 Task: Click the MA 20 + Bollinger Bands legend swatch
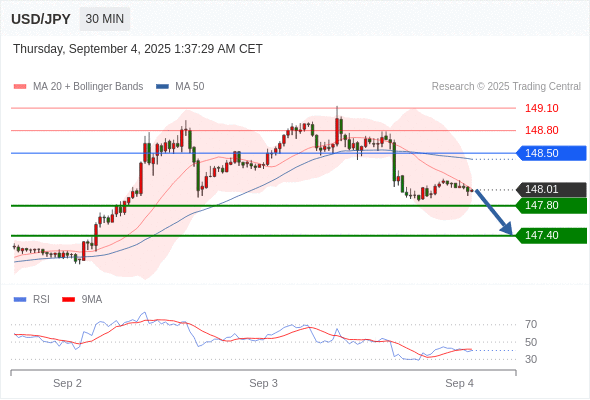[20, 87]
